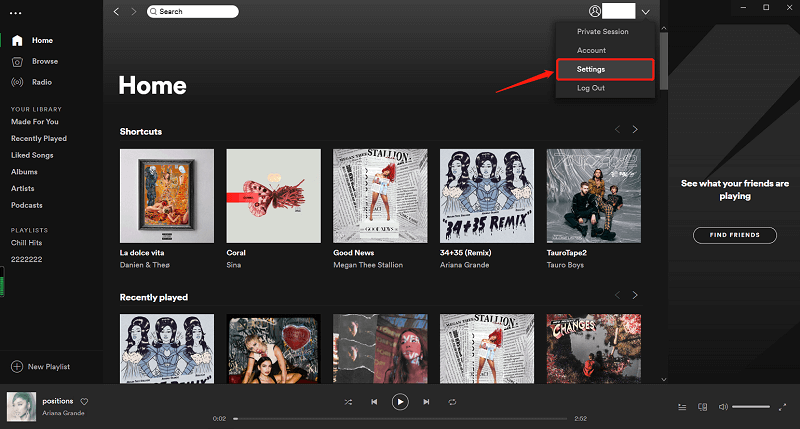Open Podcasts in Your Library
800x429 pixels.
(x=27, y=205)
